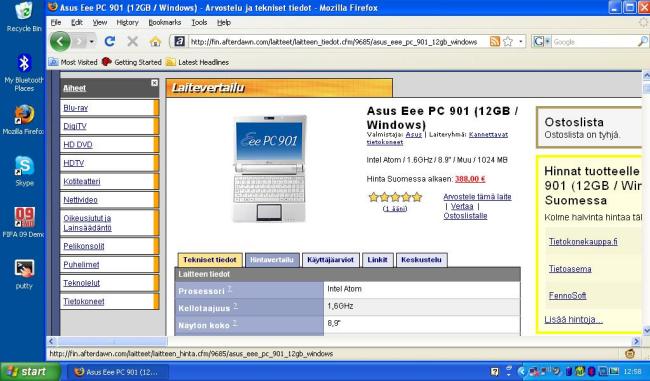650x381 pixels.
Task: Switch to Keskustelu tab
Action: (x=421, y=260)
